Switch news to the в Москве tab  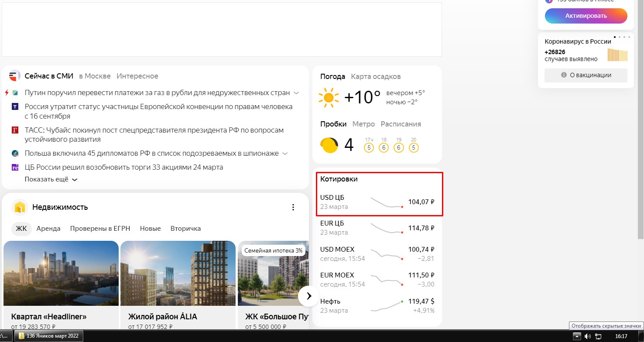(95, 76)
